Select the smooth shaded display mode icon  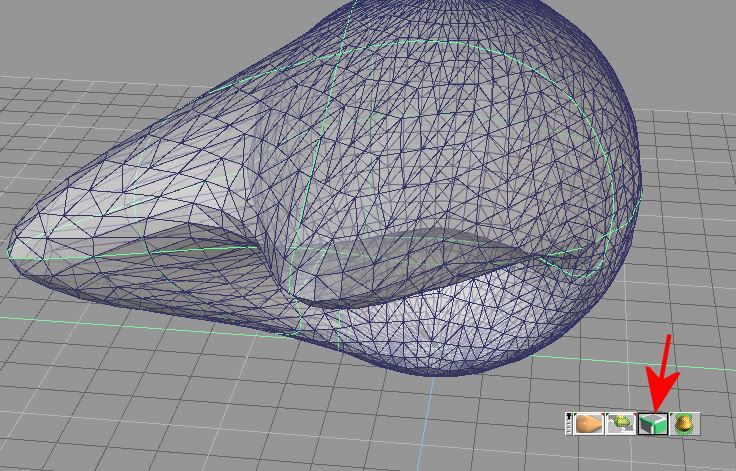point(590,424)
